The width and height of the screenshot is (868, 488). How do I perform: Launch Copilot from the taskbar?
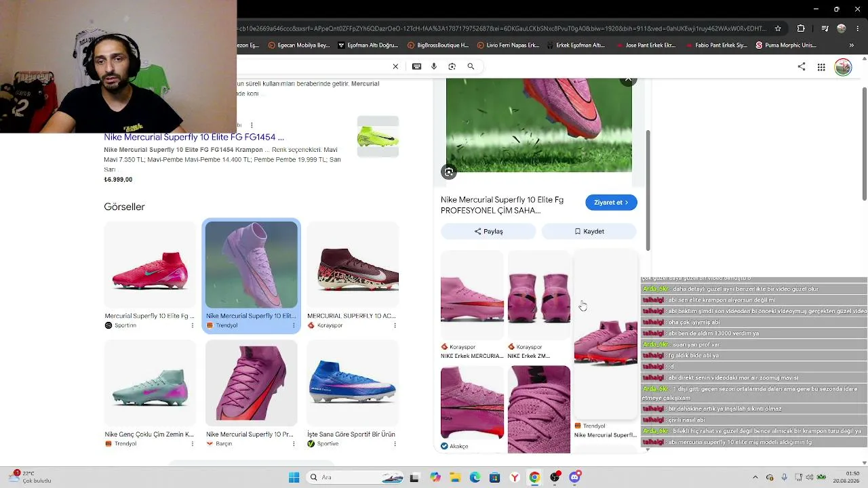[435, 477]
